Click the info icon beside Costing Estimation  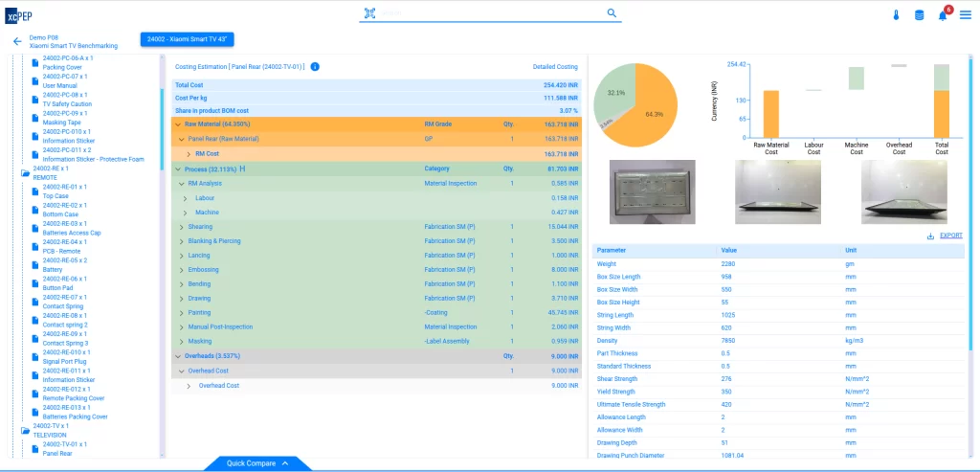315,67
